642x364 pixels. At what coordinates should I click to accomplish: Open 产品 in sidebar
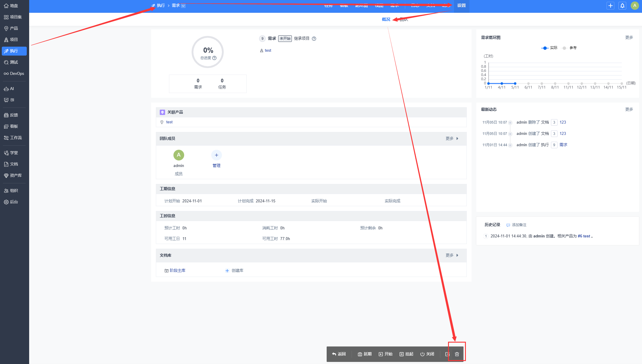point(11,28)
